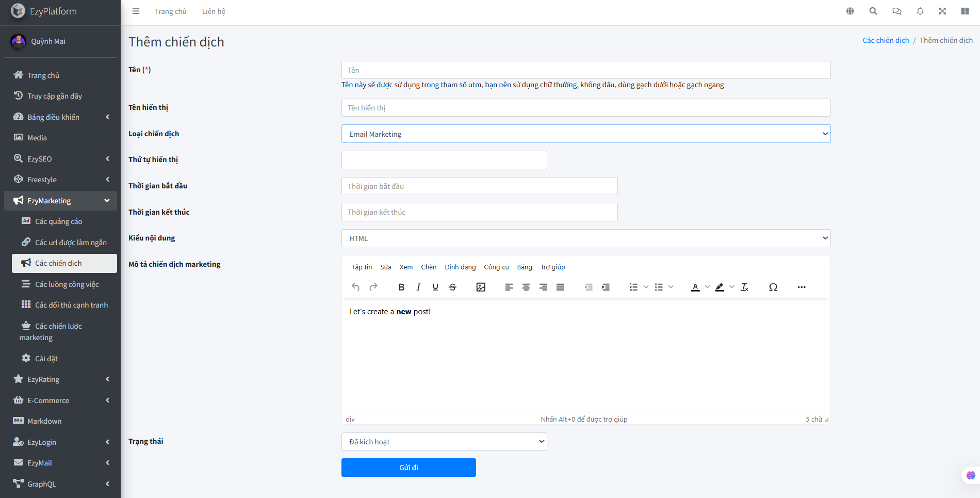Open the language globe icon
Screen dimensions: 980x498
tap(850, 11)
